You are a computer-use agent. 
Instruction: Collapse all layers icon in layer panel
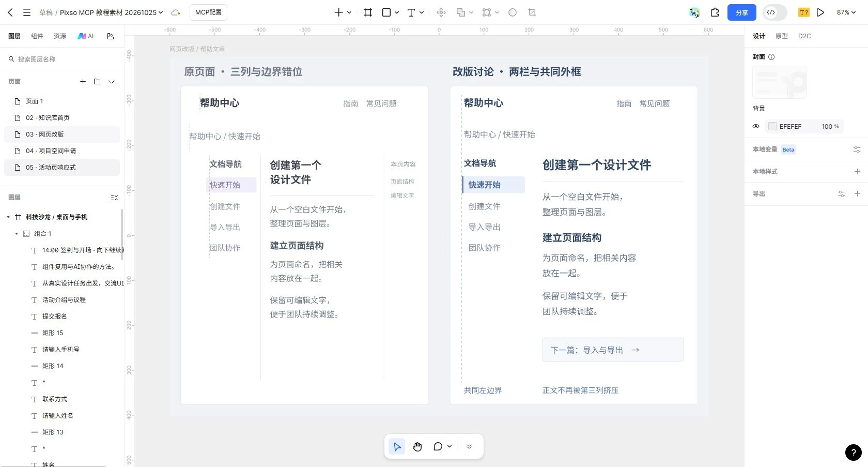coord(114,198)
